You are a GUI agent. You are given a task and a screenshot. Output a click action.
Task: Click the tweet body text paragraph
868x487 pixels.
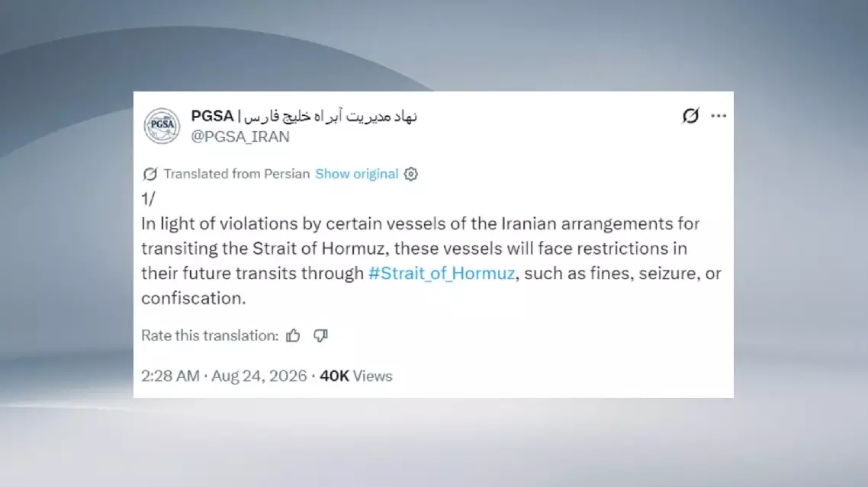431,261
